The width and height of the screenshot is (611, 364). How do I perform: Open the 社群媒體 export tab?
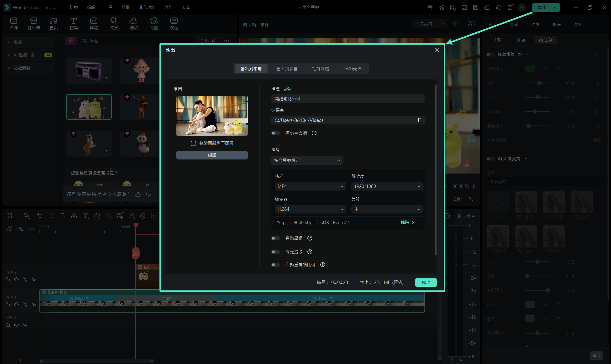click(320, 69)
